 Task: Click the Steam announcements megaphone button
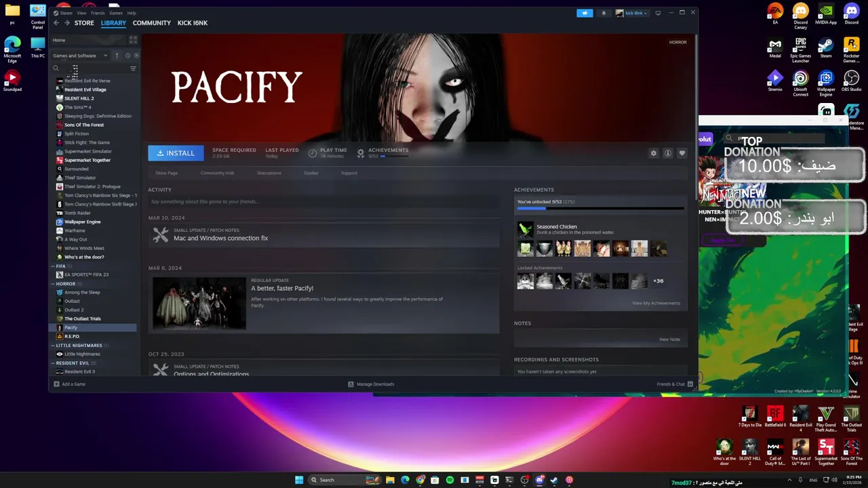tap(585, 13)
